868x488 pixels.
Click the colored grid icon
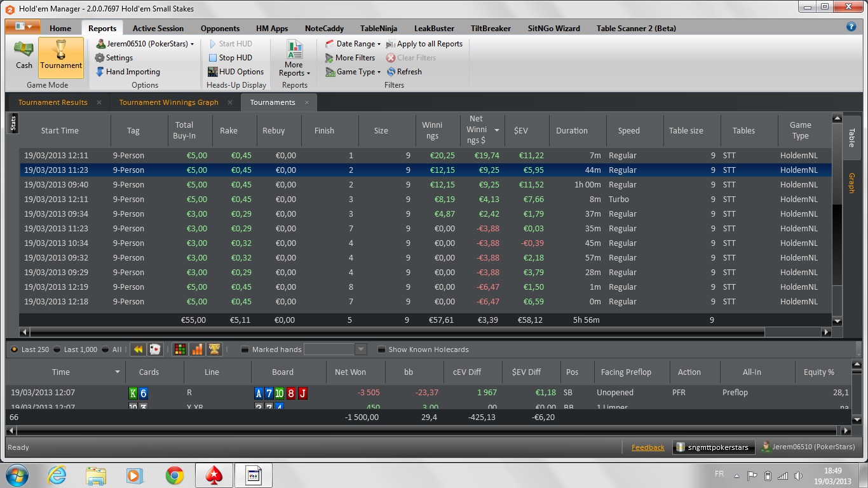click(x=180, y=349)
